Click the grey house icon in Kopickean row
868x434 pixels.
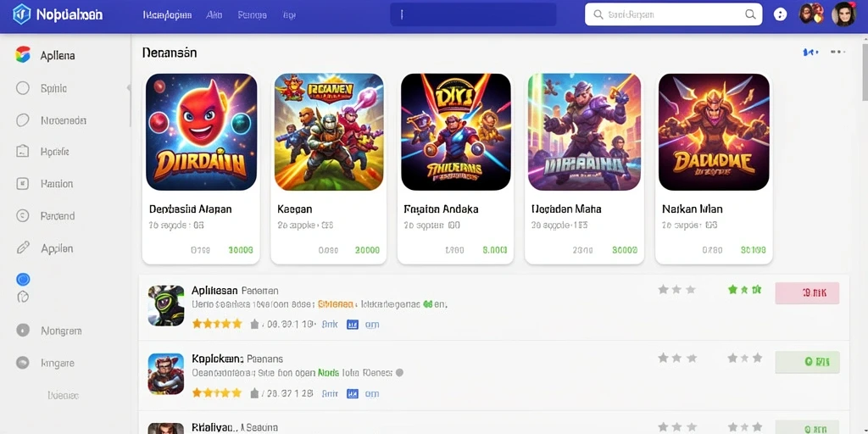point(254,393)
